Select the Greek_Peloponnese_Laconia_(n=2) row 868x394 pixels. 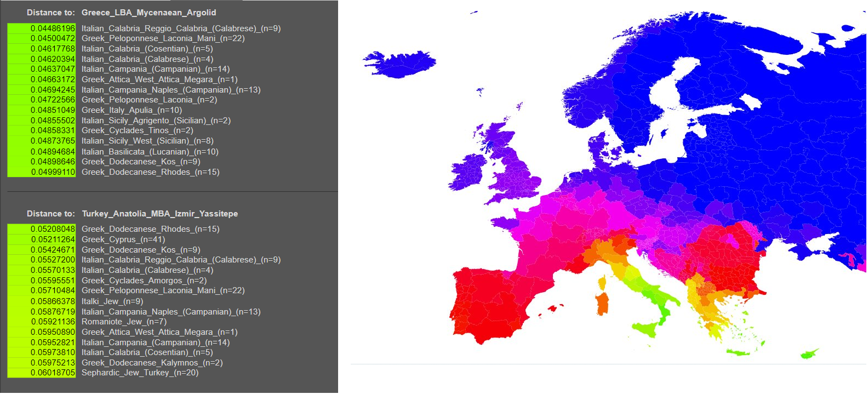click(x=149, y=100)
